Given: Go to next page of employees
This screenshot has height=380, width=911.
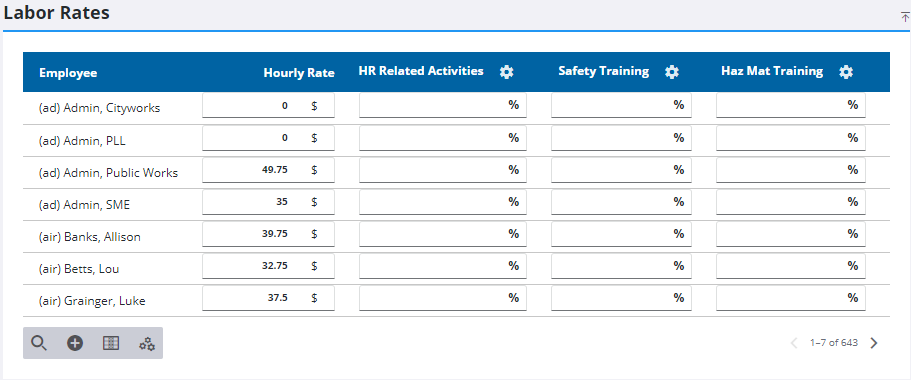Looking at the screenshot, I should tap(874, 343).
